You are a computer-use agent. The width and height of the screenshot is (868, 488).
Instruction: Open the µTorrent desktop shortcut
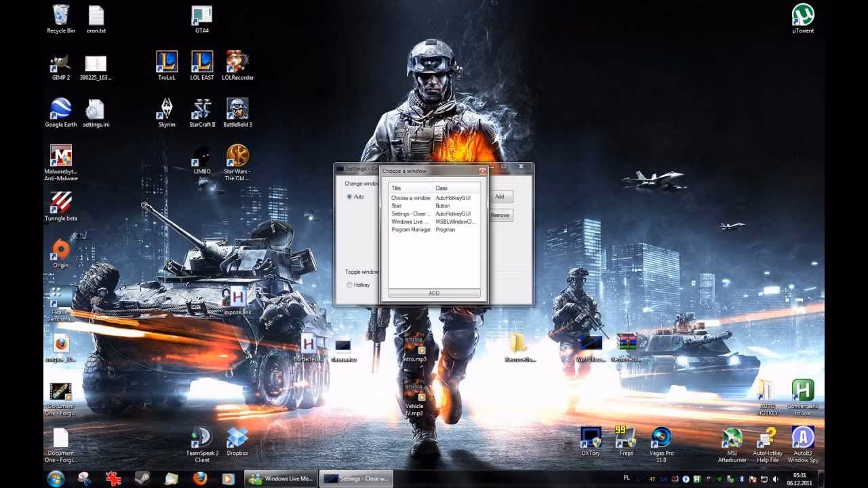point(803,19)
